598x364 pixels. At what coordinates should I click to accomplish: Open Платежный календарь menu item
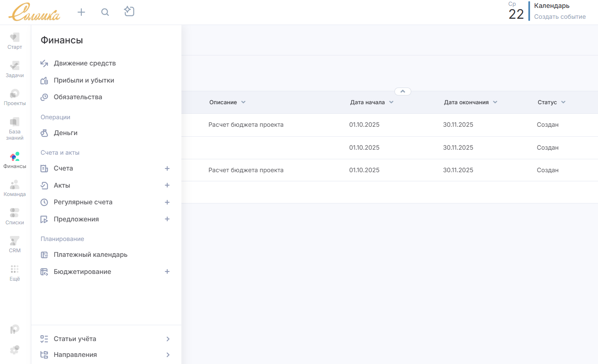coord(90,255)
